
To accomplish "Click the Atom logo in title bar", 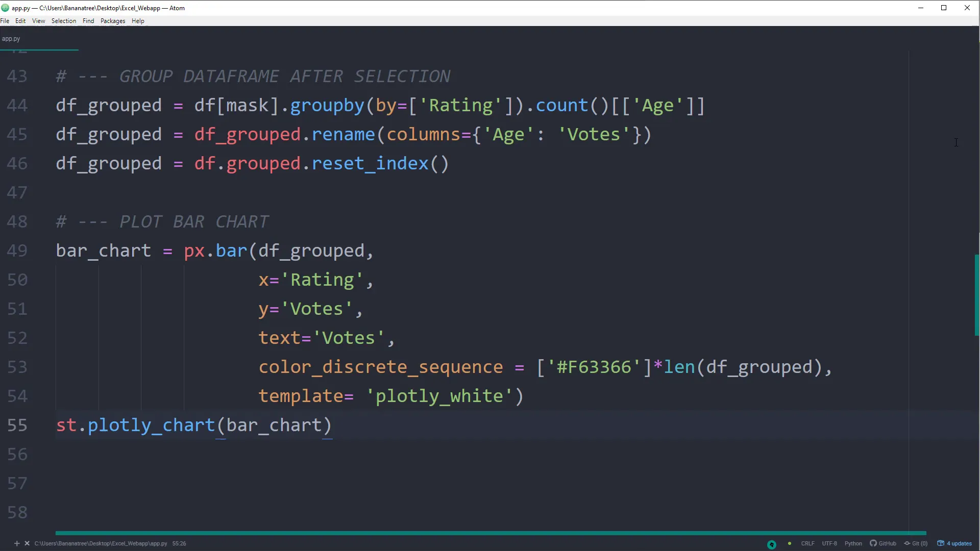I will (x=5, y=8).
